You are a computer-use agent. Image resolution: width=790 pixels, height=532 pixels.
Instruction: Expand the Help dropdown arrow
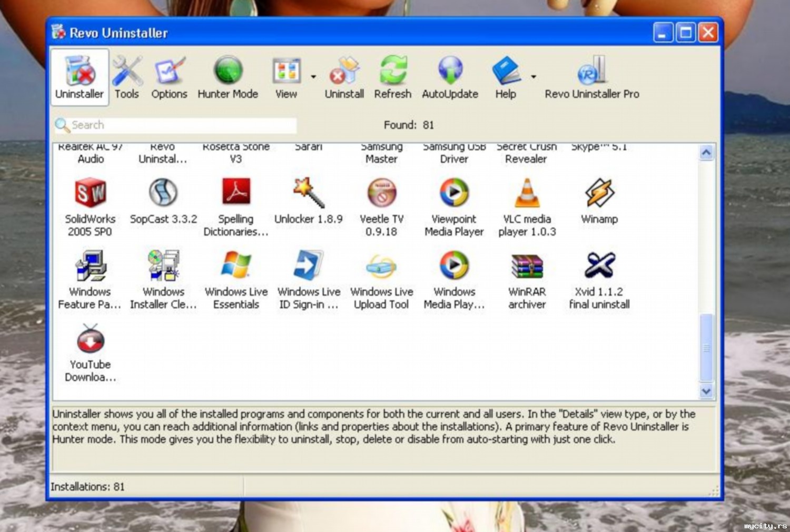(x=533, y=77)
